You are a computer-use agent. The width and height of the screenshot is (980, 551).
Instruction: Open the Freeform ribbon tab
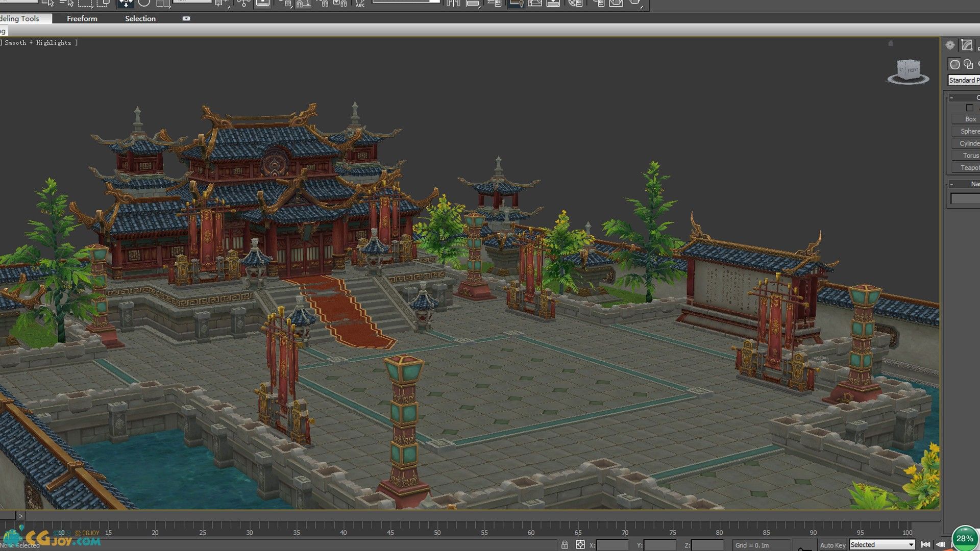[82, 18]
